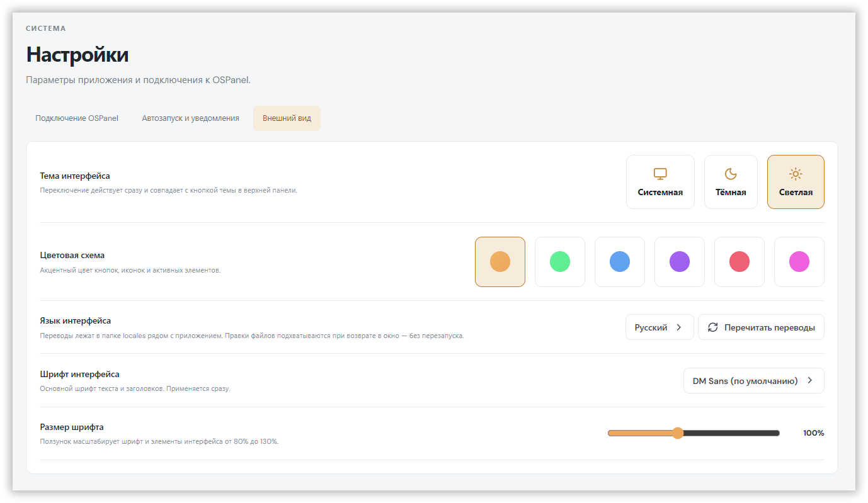Select the purple accent color swatch
The width and height of the screenshot is (868, 503).
tap(680, 262)
